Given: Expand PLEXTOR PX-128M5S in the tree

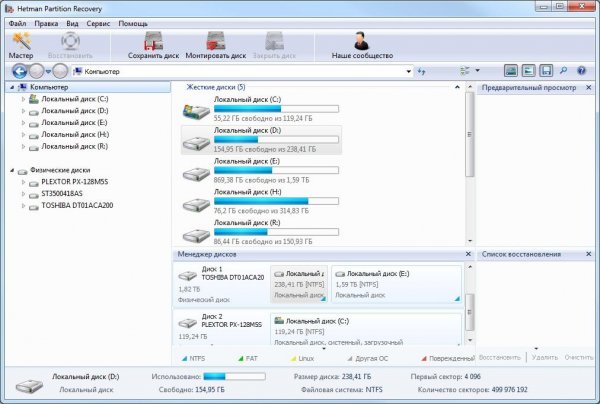Looking at the screenshot, I should click(x=23, y=182).
